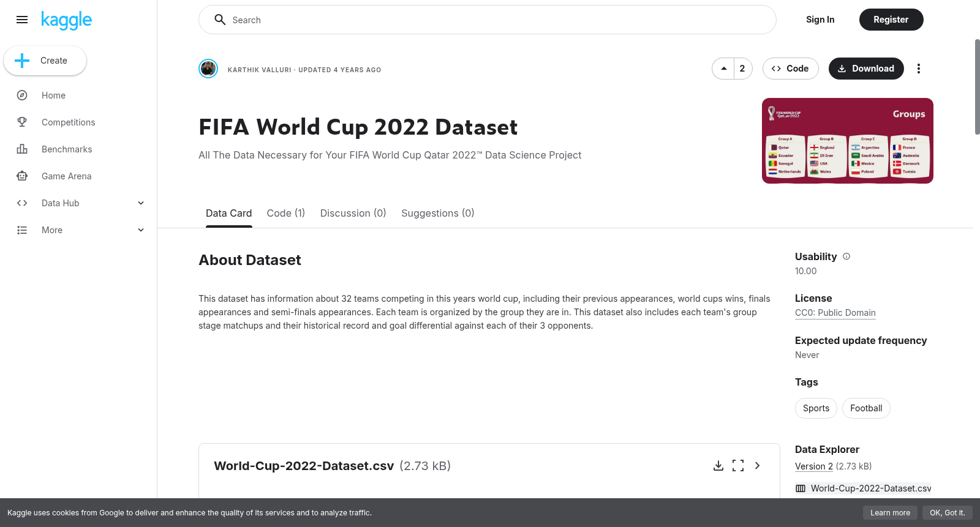Screen dimensions: 980x527
Task: Go to the Kaggle logo homepage
Action: click(66, 20)
